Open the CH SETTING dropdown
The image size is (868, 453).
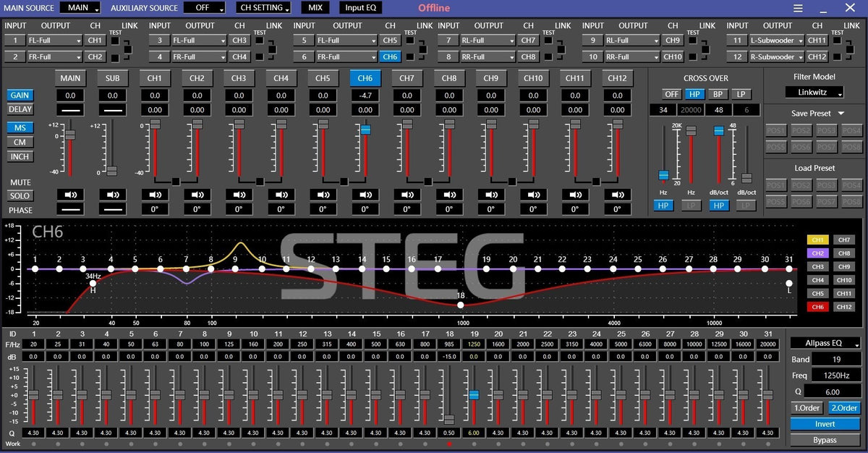(263, 8)
